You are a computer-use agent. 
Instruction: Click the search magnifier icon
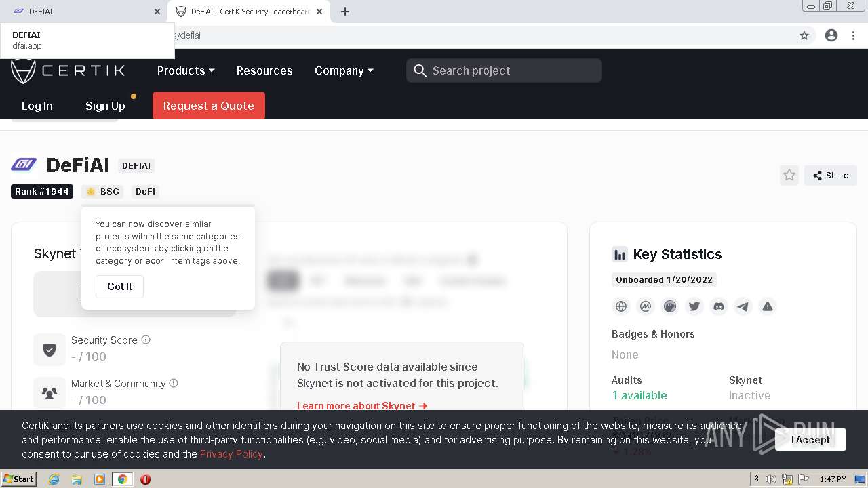coord(420,70)
